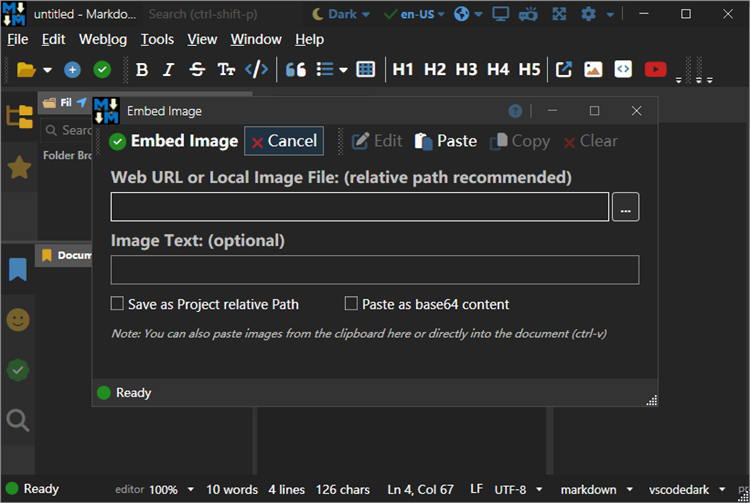The width and height of the screenshot is (750, 503).
Task: Apply H5 heading
Action: [x=529, y=70]
